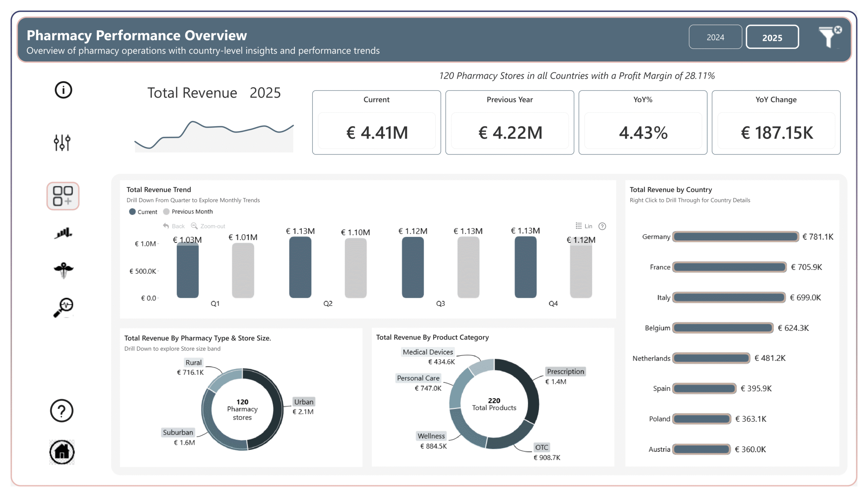Open the chart help question icon
The height and width of the screenshot is (497, 868).
(602, 226)
